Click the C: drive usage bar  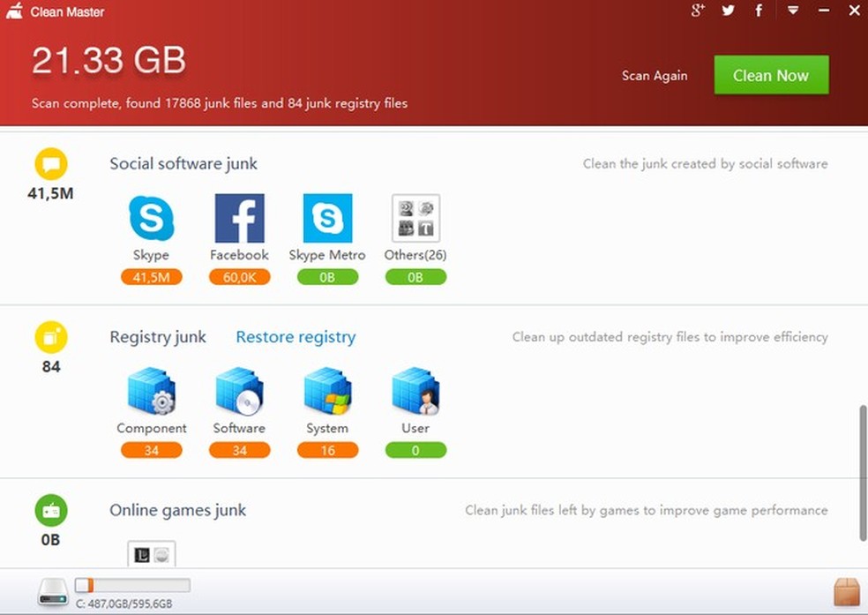click(133, 585)
